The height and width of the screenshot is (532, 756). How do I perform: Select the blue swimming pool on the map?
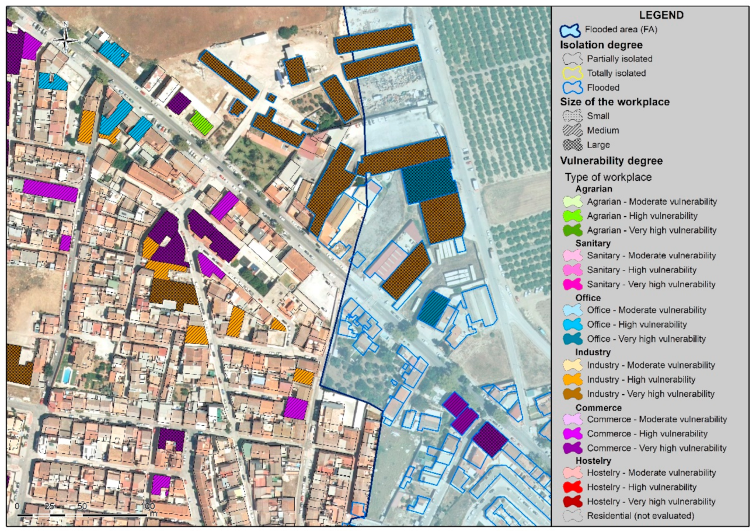click(x=67, y=374)
